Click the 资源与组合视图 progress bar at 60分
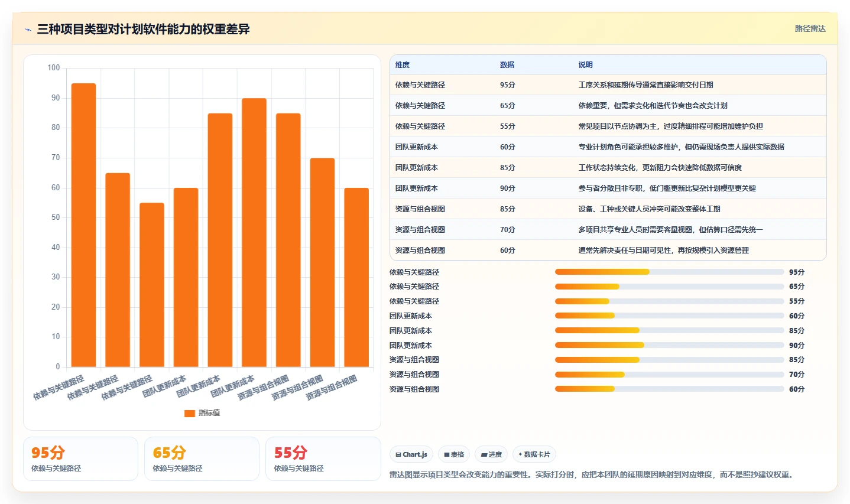 point(669,389)
